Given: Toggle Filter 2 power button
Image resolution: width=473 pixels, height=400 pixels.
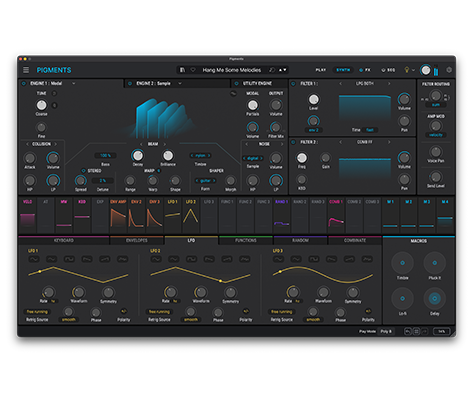Looking at the screenshot, I should tap(293, 142).
